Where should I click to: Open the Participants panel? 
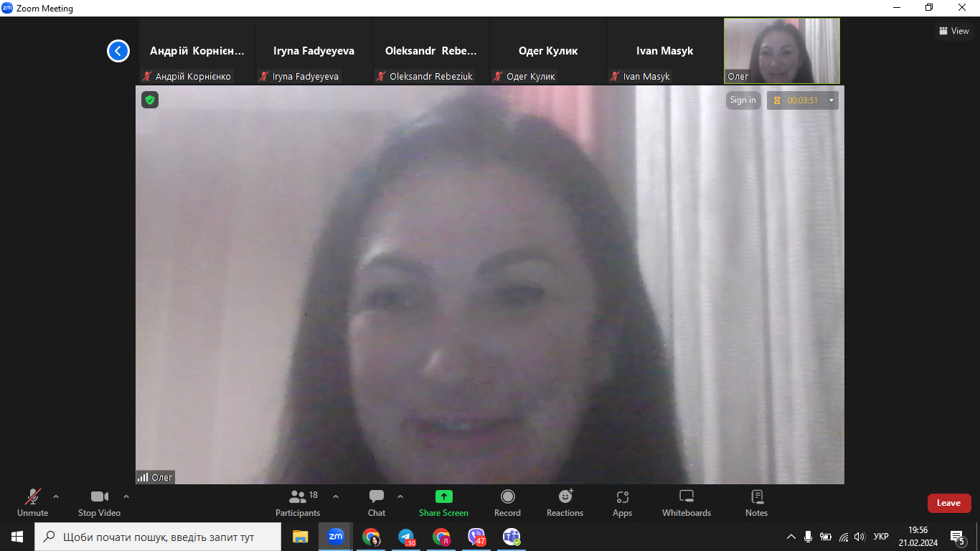coord(298,502)
